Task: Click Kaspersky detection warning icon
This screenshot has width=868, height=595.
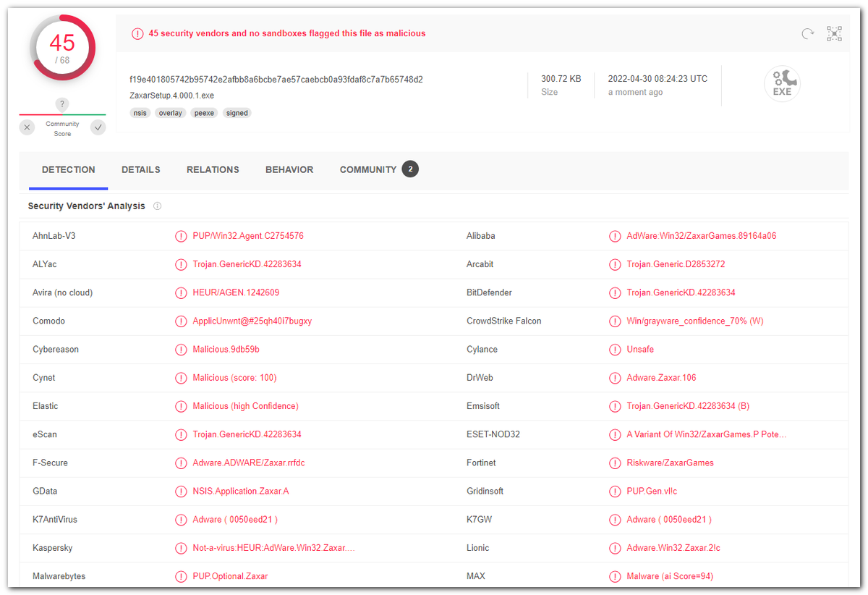Action: pyautogui.click(x=181, y=548)
